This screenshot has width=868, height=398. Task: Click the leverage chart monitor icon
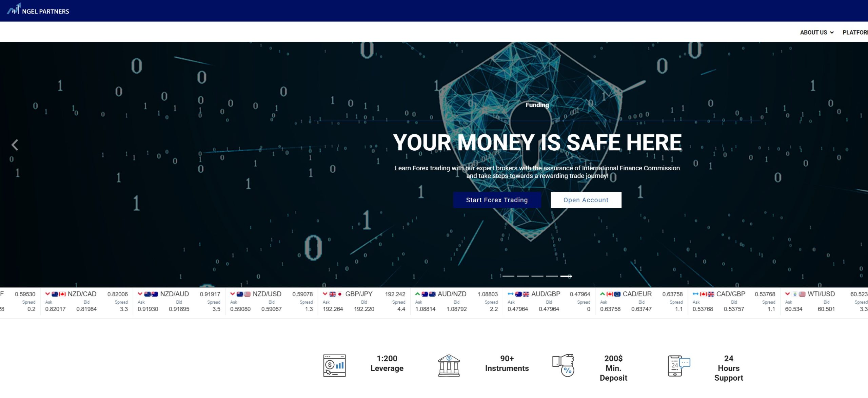(x=334, y=365)
